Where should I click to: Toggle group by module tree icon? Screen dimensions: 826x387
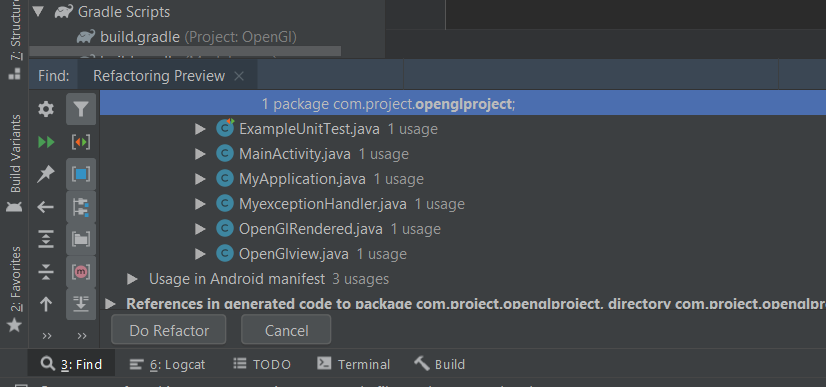click(81, 207)
